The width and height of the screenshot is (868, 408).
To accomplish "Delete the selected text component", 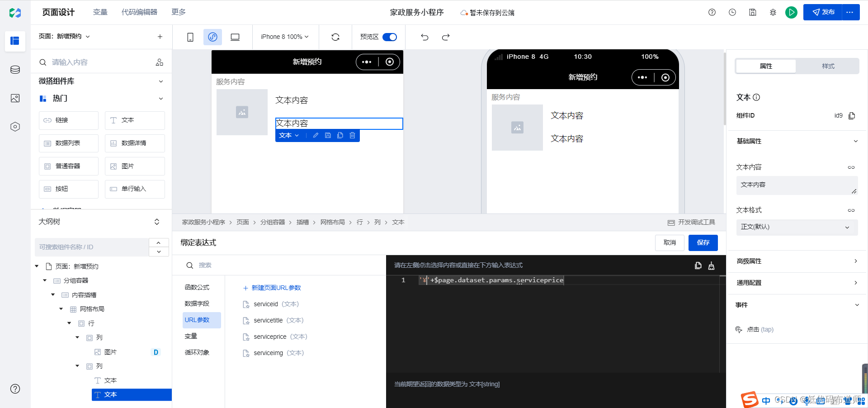I will tap(352, 135).
